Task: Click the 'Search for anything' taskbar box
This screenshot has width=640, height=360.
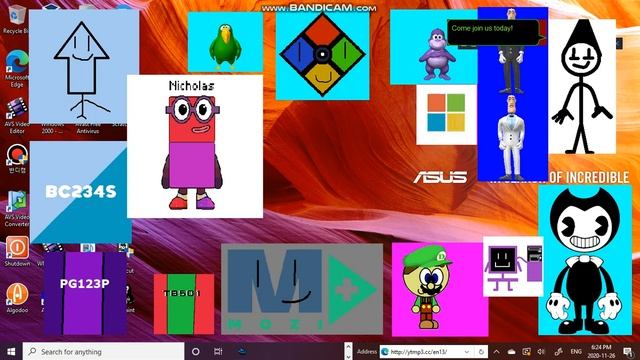Action: pos(103,351)
